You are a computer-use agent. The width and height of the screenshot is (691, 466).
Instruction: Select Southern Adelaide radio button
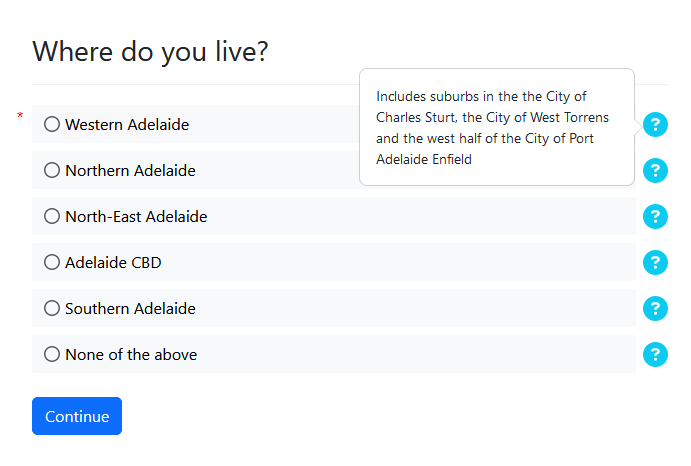point(52,309)
